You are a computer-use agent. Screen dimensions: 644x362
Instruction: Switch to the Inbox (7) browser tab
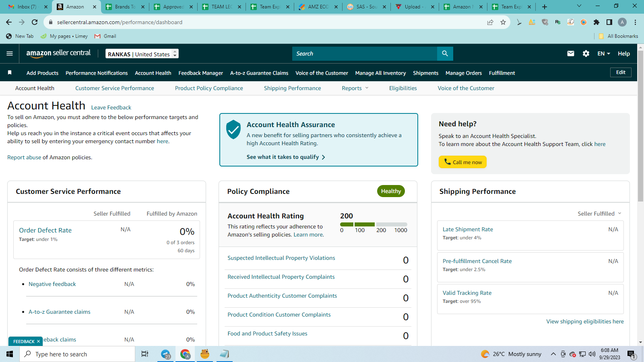[x=27, y=7]
